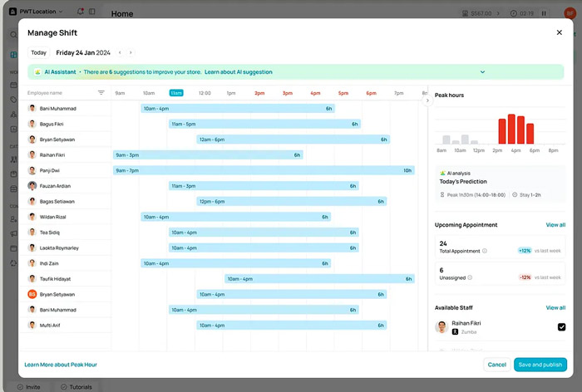Select Panji Dwi's 9am - 7pm shift bar

coord(264,170)
